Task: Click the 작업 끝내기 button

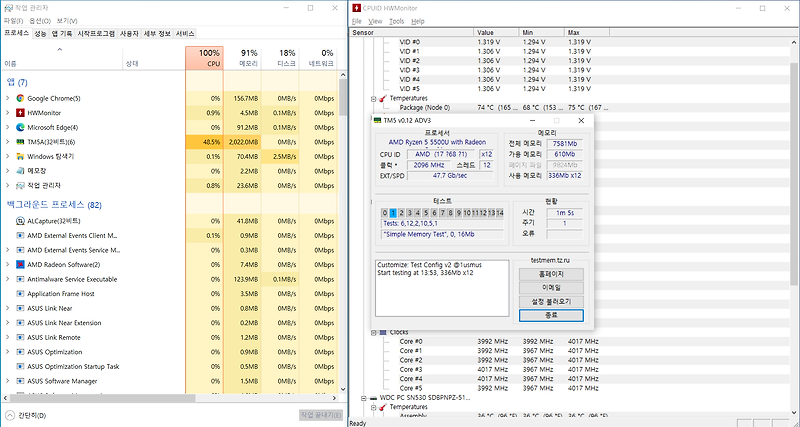Action: coord(321,415)
